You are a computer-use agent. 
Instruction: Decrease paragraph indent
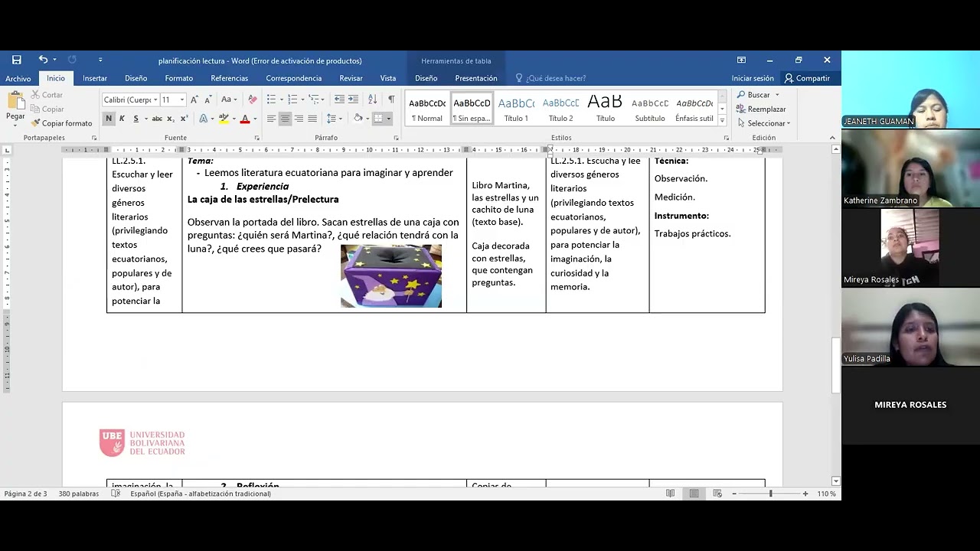340,99
